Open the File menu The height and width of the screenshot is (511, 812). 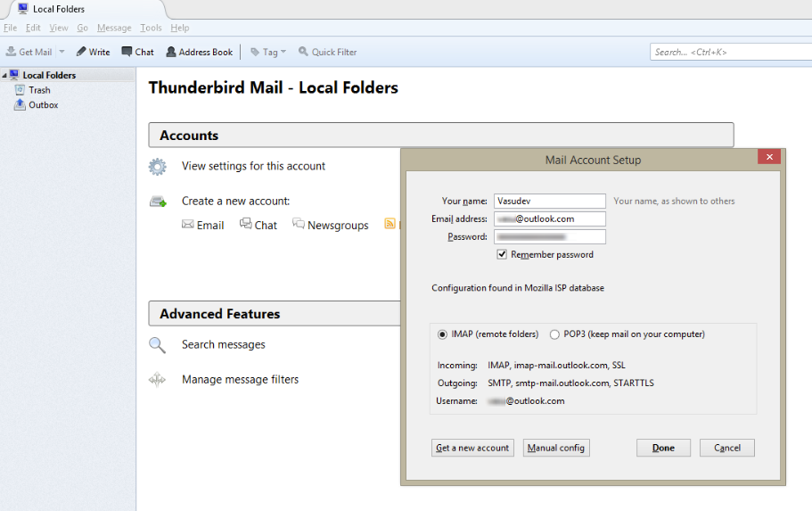[x=11, y=28]
